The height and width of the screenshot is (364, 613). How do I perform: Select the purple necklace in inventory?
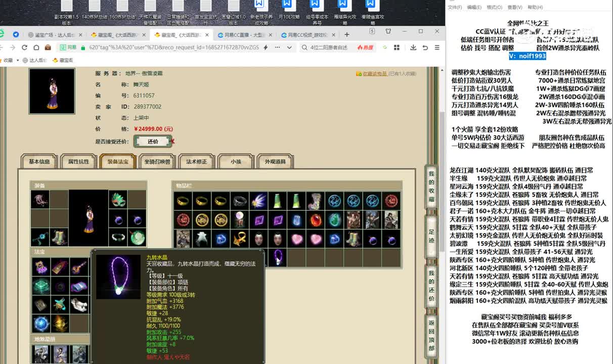tap(277, 257)
